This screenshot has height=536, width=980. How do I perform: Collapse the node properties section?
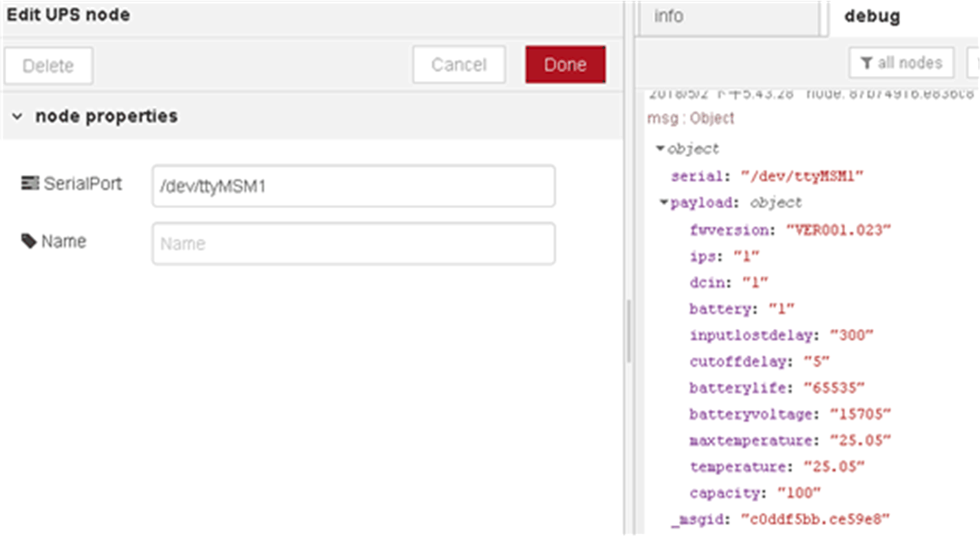[x=17, y=116]
